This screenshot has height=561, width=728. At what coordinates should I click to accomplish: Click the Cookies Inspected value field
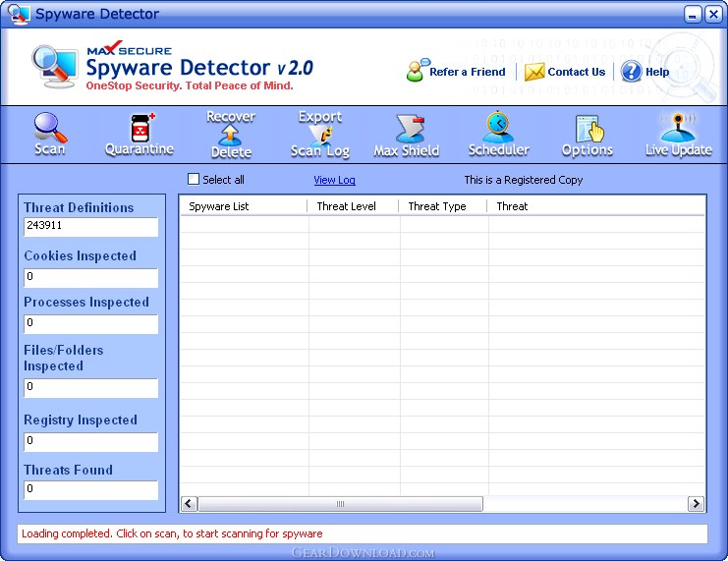coord(91,278)
